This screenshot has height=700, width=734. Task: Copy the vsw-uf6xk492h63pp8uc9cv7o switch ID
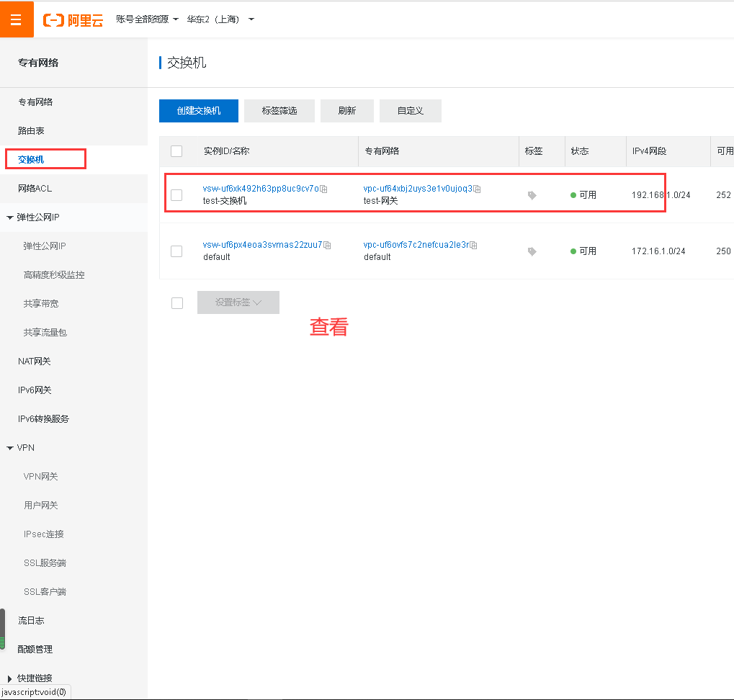point(323,189)
